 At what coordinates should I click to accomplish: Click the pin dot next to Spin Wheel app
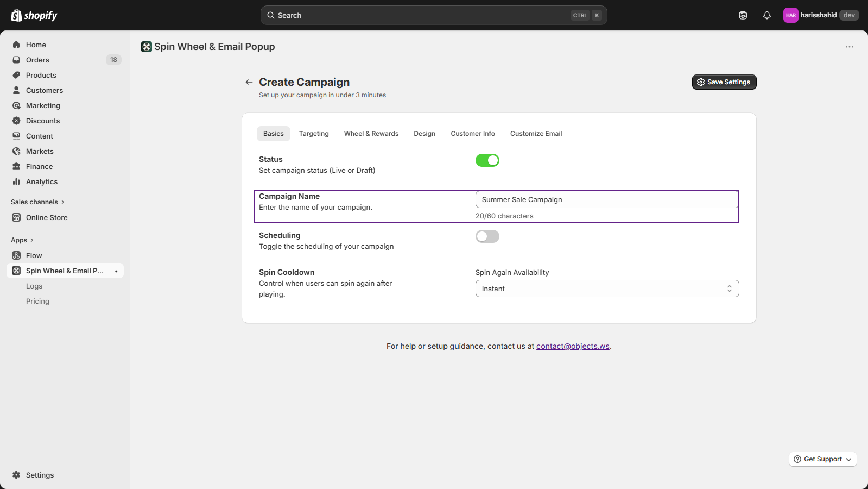[x=116, y=271]
